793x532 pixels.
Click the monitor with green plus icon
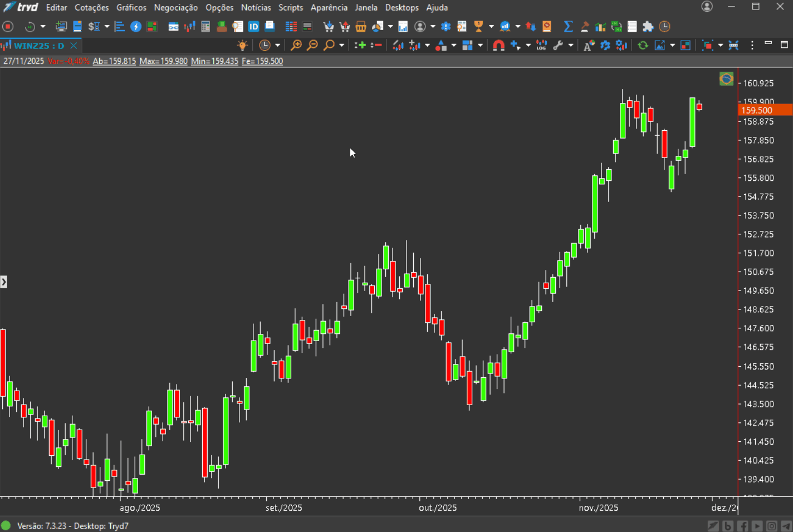[x=61, y=26]
